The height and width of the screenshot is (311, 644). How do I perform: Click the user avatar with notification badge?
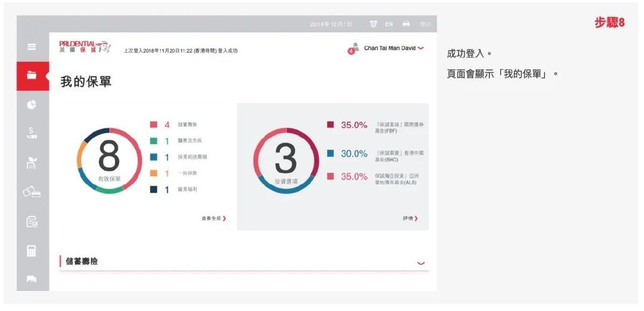353,49
